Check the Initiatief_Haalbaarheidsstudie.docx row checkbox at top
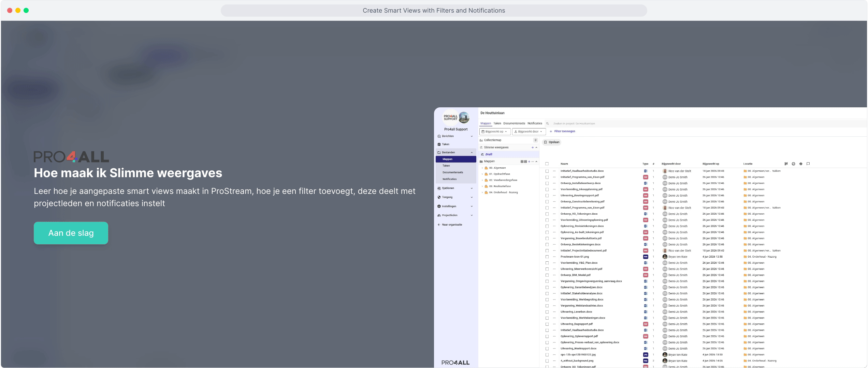Image resolution: width=868 pixels, height=368 pixels. coord(547,171)
